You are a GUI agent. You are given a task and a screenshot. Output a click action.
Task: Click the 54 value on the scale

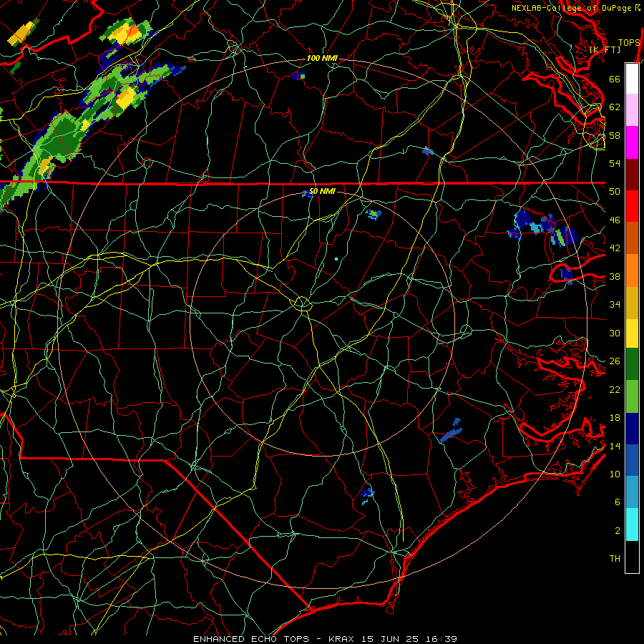click(615, 163)
